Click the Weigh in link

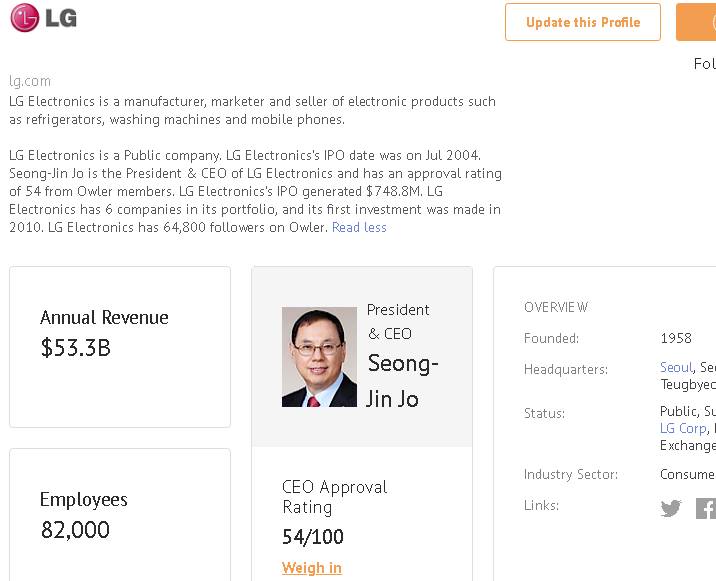point(312,568)
